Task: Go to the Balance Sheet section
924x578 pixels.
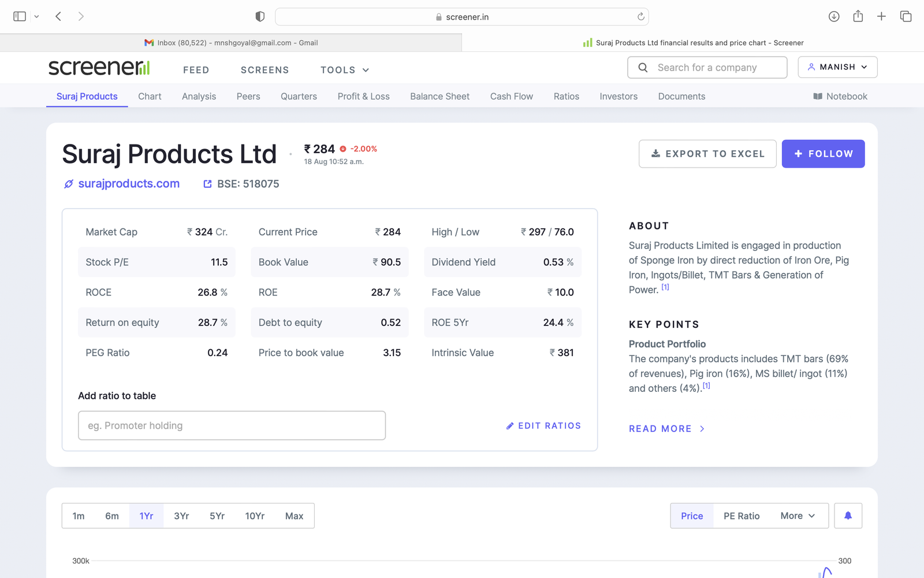Action: (439, 97)
